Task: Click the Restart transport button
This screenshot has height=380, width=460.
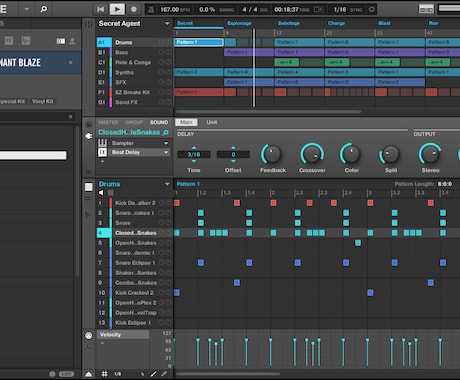Action: pyautogui.click(x=100, y=9)
